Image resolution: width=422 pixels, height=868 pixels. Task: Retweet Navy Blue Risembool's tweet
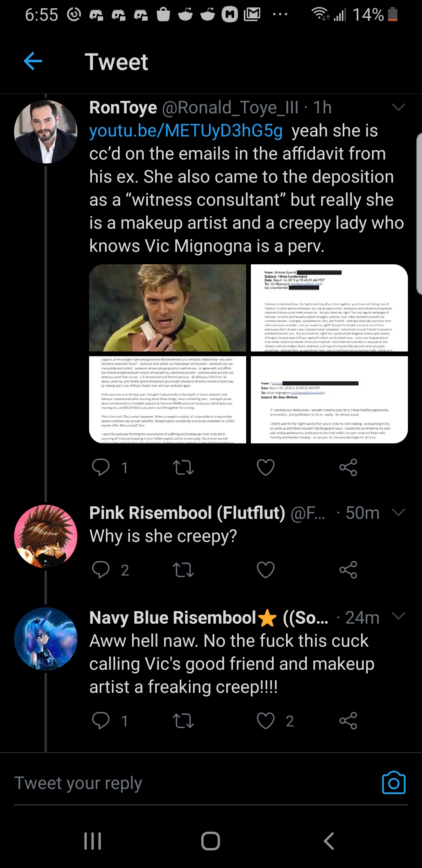point(183,721)
